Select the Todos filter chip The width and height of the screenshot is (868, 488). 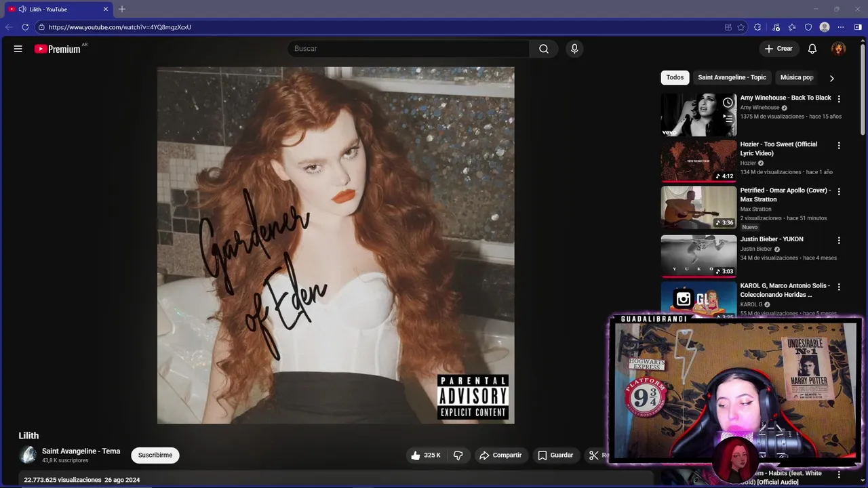(675, 77)
